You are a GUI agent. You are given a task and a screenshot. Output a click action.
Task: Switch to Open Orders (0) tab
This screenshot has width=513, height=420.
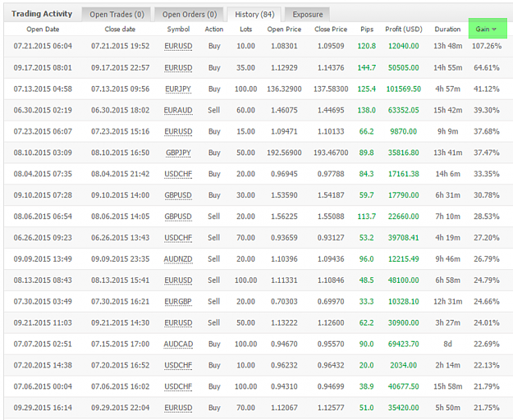click(x=190, y=15)
